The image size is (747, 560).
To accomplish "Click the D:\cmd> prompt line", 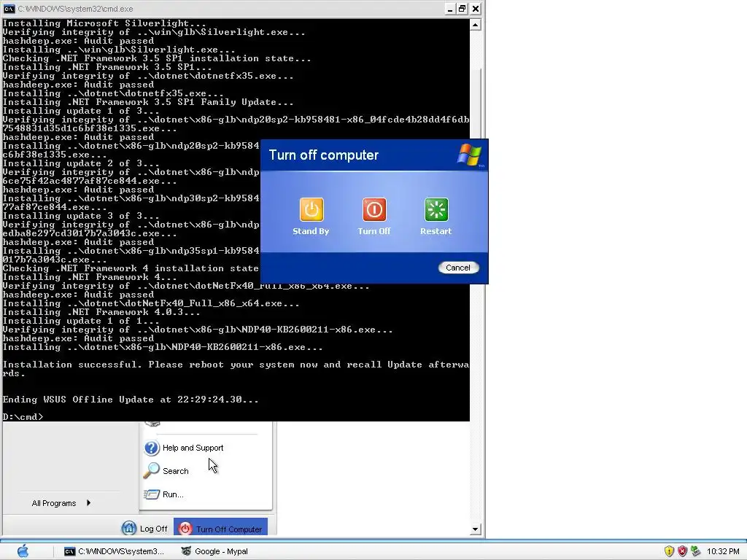I will [23, 416].
